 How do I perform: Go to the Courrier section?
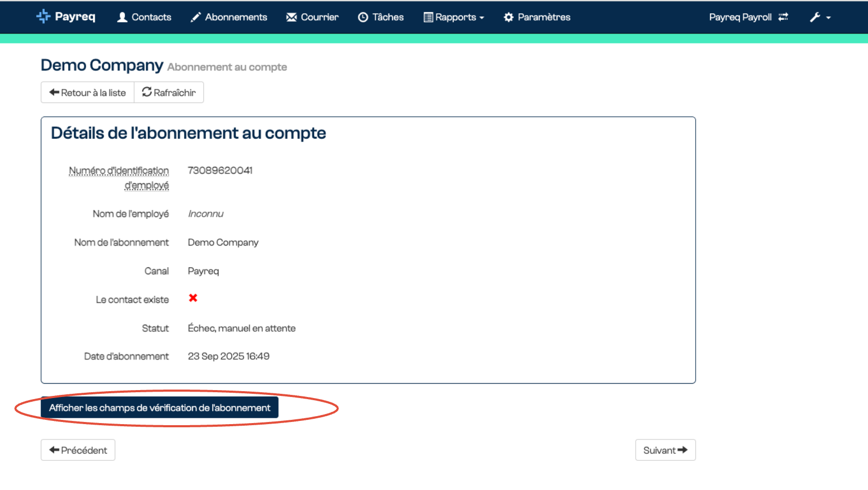point(312,17)
